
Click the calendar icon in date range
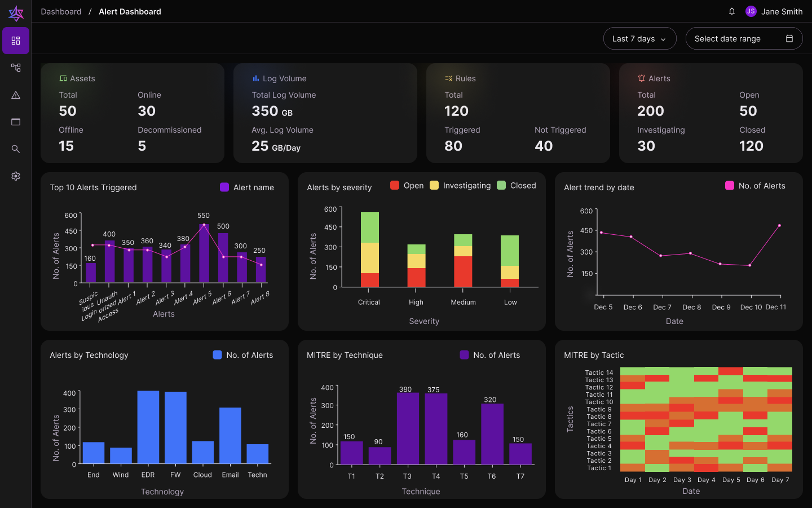coord(789,38)
